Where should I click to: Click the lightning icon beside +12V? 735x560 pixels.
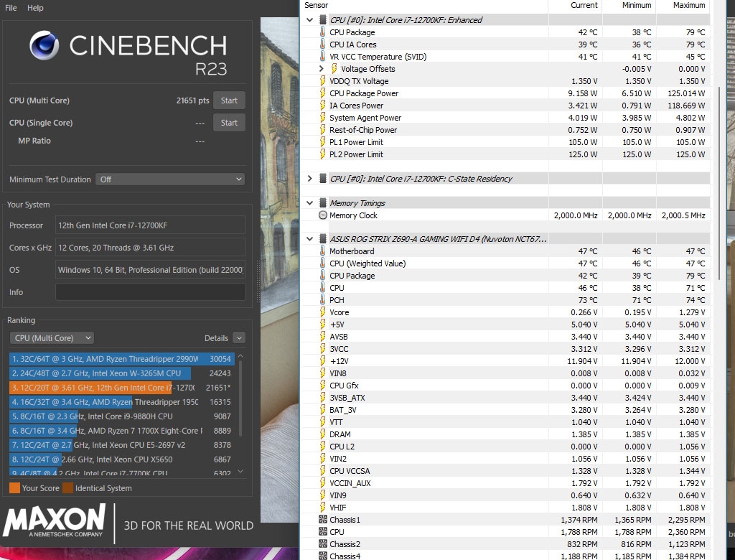point(322,361)
